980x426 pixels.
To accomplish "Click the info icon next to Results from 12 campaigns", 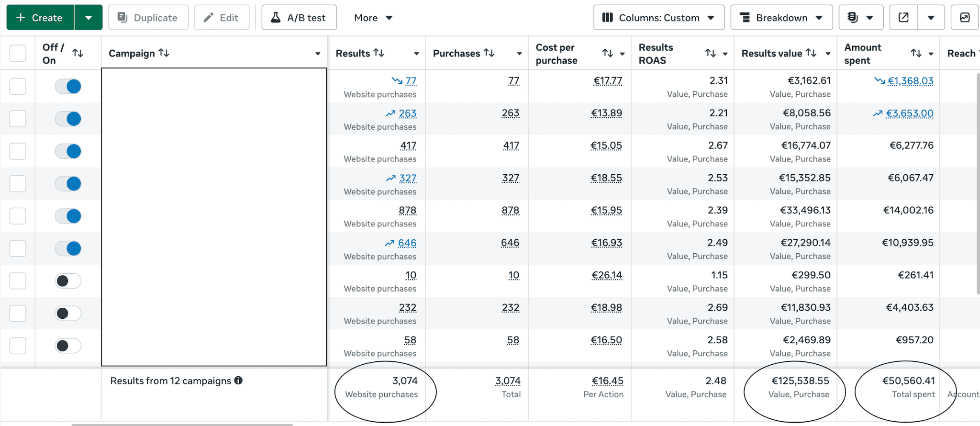I will pos(238,381).
